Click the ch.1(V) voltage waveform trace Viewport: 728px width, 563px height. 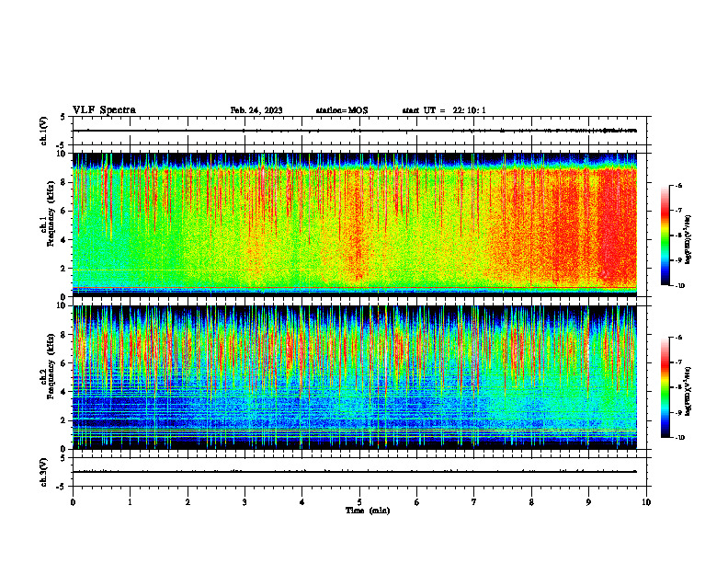pos(355,131)
